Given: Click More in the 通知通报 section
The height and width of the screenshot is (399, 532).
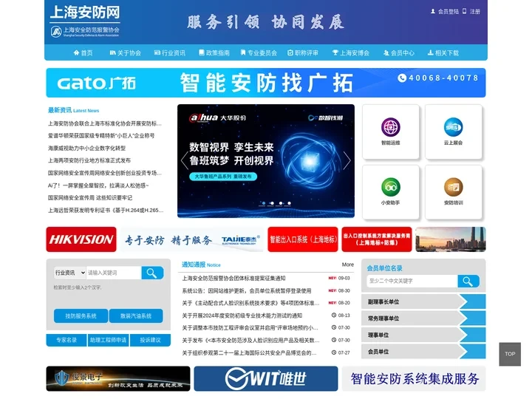Looking at the screenshot, I should pos(348,265).
